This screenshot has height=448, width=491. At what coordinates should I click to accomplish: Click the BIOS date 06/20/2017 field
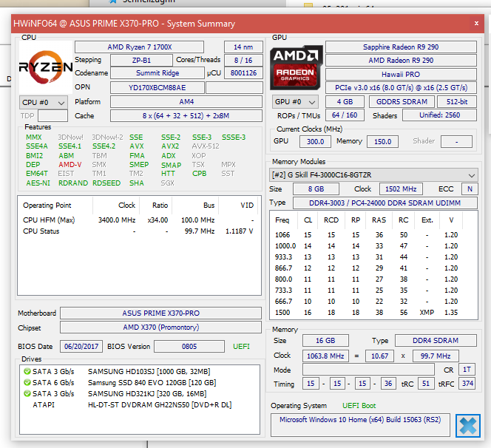click(x=81, y=347)
